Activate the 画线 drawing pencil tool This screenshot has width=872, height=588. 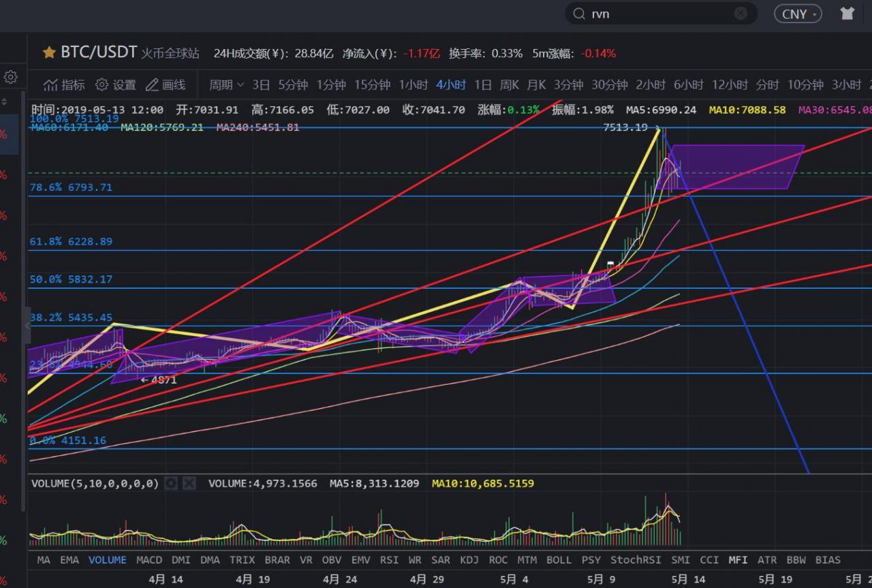152,85
